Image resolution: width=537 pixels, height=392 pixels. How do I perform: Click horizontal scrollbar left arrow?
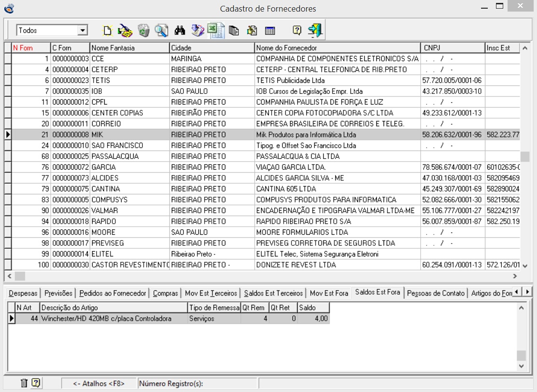pyautogui.click(x=10, y=276)
